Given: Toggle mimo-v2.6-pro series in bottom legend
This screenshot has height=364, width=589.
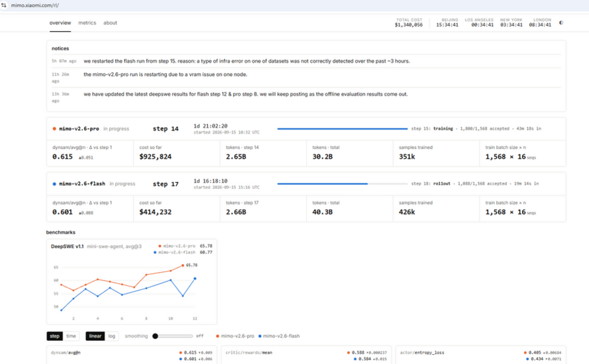Looking at the screenshot, I should coord(235,336).
